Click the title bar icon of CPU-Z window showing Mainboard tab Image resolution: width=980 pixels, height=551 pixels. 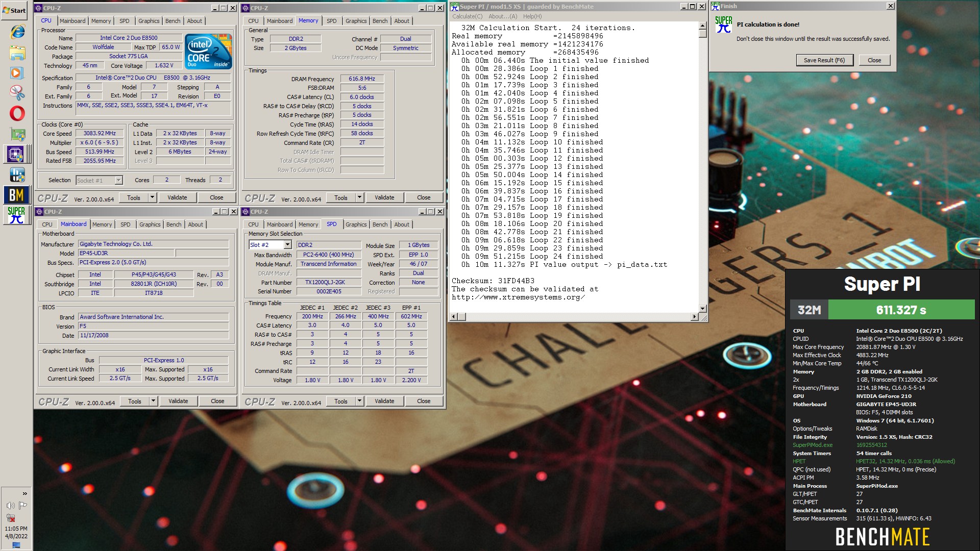coord(39,211)
